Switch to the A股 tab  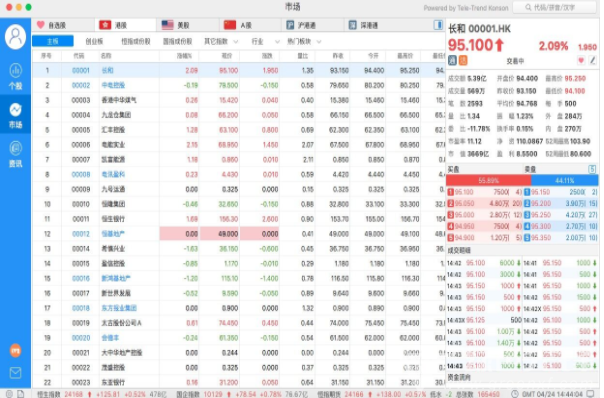pos(250,25)
